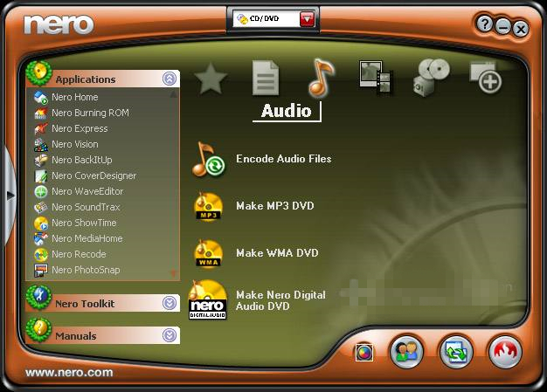Click the Make MP3 DVD disc icon
Viewport: 547px width, 392px height.
coord(208,206)
